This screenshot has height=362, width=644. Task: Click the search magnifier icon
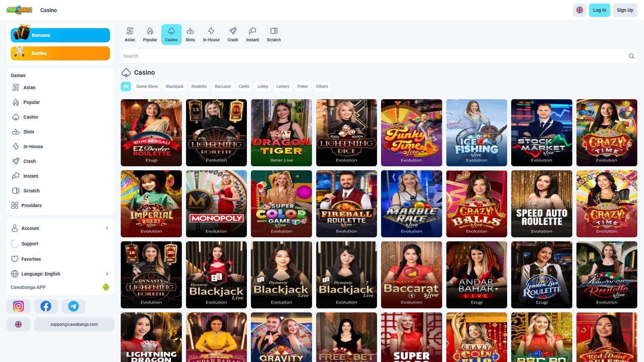(x=631, y=56)
